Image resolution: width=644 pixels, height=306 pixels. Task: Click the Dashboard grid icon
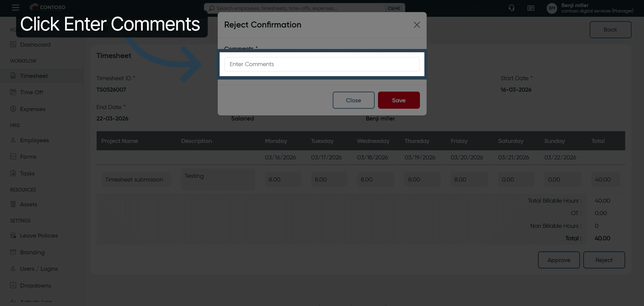13,45
